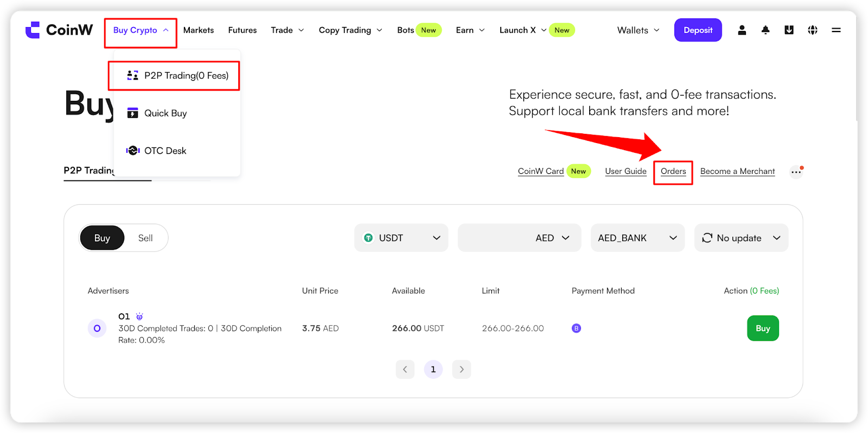Expand the Buy Crypto menu
Image resolution: width=868 pixels, height=433 pixels.
click(x=141, y=30)
